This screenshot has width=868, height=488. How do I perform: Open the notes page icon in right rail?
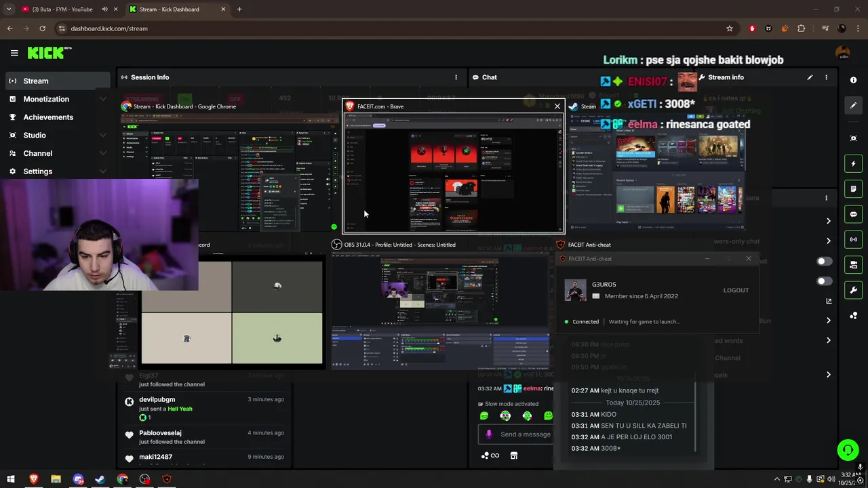(853, 189)
